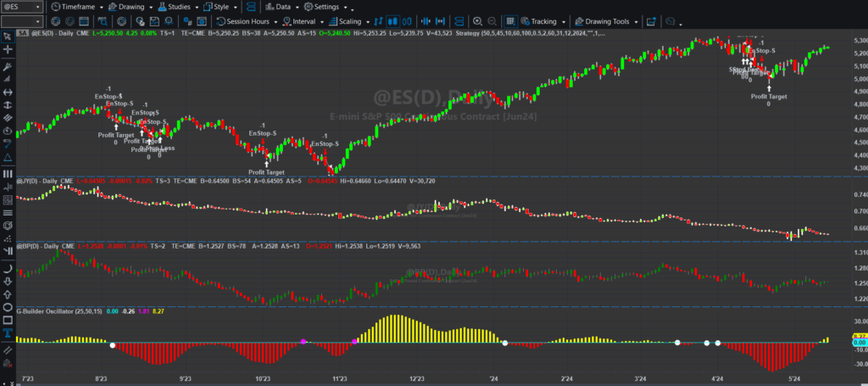Click the share chart icon
This screenshot has height=386, width=868.
pyautogui.click(x=651, y=21)
